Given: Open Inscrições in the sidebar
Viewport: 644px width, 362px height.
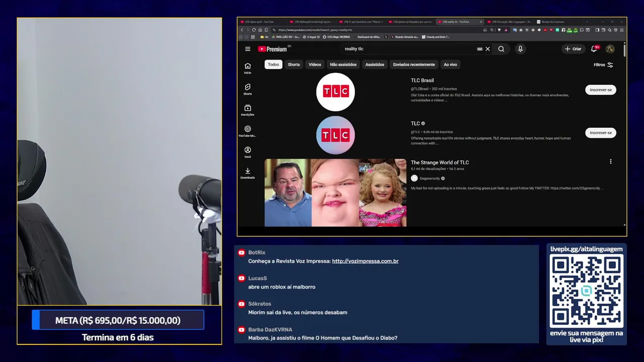Looking at the screenshot, I should click(x=248, y=111).
